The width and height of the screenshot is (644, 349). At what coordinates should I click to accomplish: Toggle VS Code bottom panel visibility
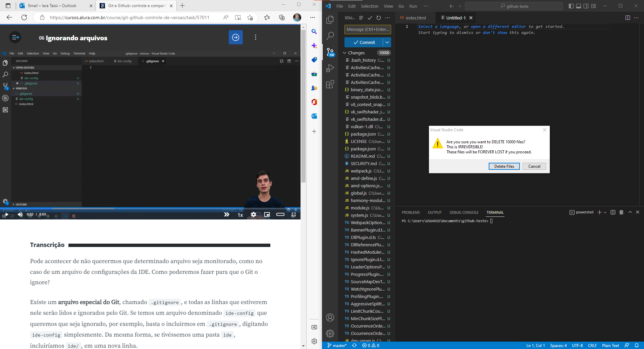coord(579,6)
